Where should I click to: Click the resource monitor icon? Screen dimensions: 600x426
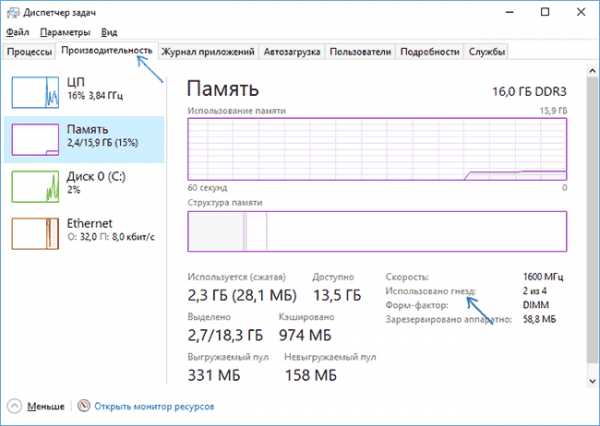tap(84, 406)
